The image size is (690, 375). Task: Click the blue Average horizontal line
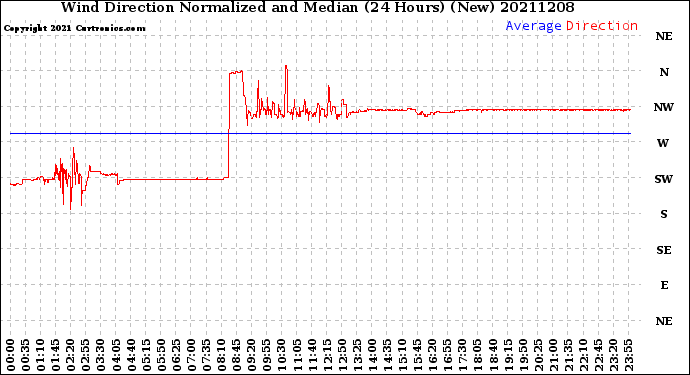point(320,133)
